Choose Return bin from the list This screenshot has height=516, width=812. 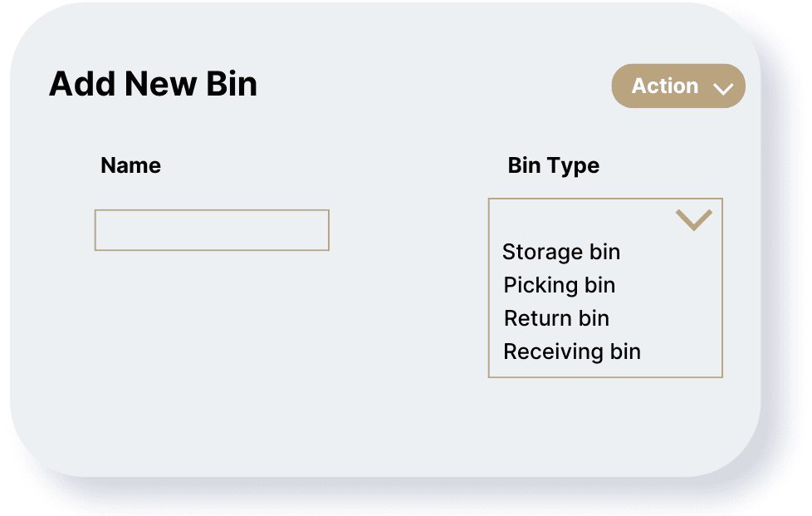(556, 318)
